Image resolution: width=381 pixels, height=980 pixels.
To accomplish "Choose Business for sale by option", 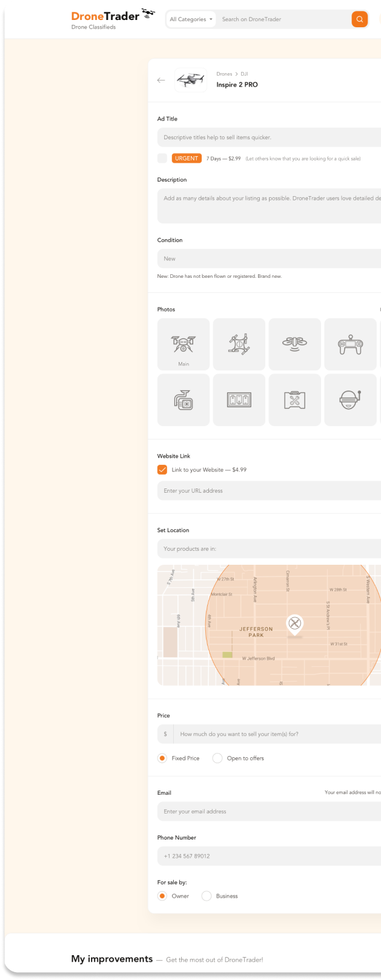I will coord(207,896).
